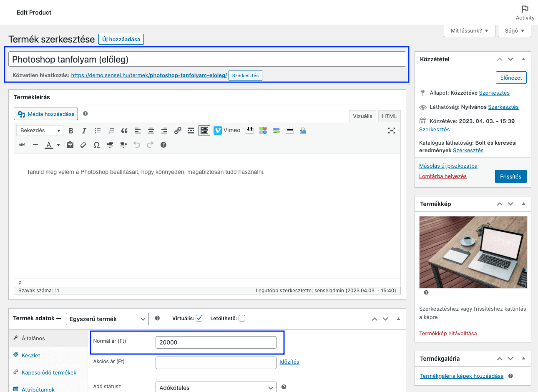Click the Lomtárba helyezés link

[443, 176]
